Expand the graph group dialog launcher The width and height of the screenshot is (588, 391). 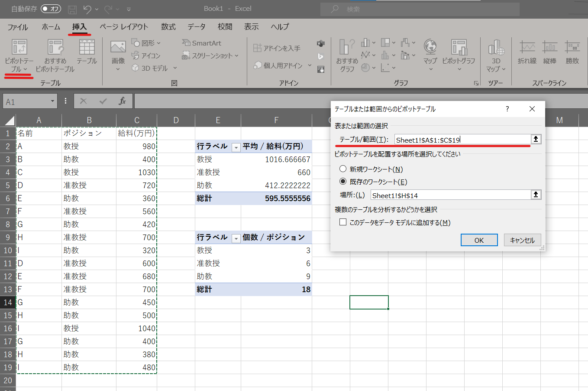pyautogui.click(x=476, y=83)
